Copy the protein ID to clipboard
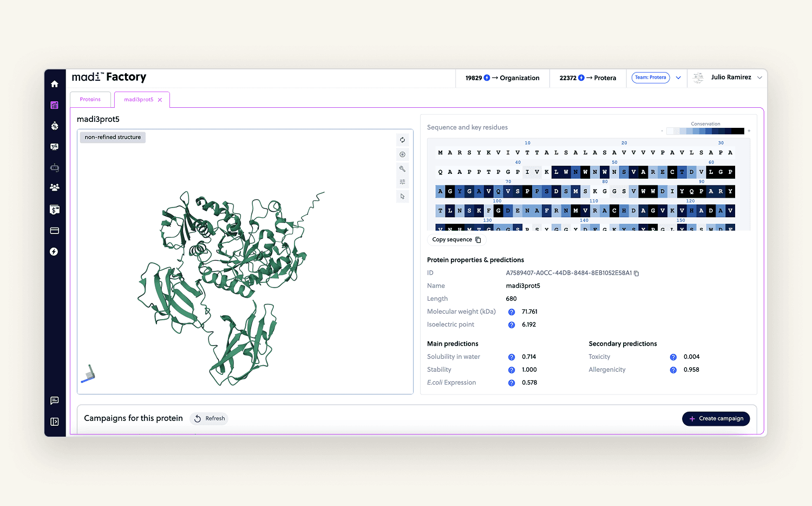Image resolution: width=812 pixels, height=506 pixels. point(637,274)
